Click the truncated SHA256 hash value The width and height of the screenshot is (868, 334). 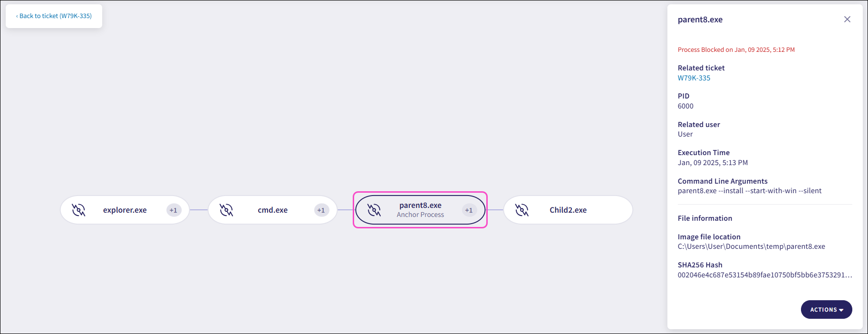tap(764, 275)
